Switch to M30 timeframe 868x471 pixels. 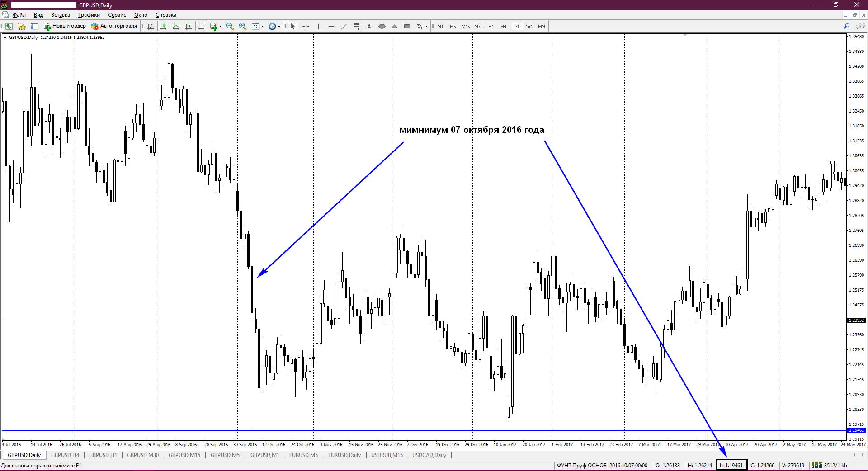tap(478, 26)
